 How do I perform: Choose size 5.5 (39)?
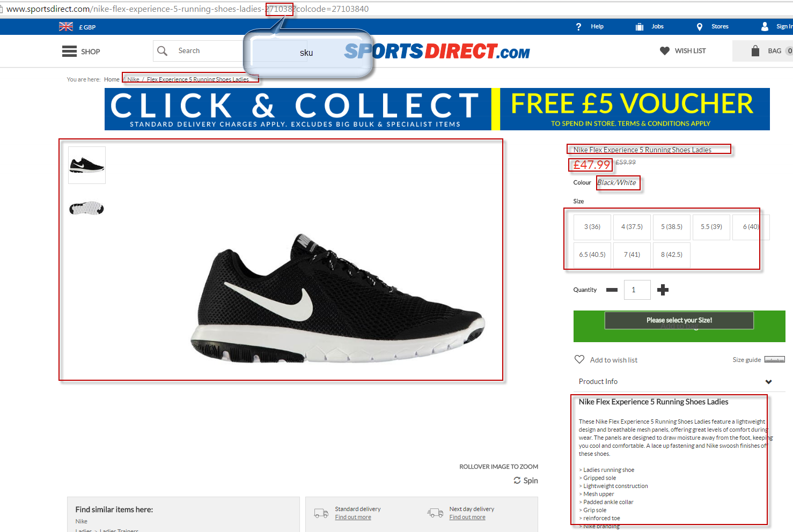pos(711,227)
